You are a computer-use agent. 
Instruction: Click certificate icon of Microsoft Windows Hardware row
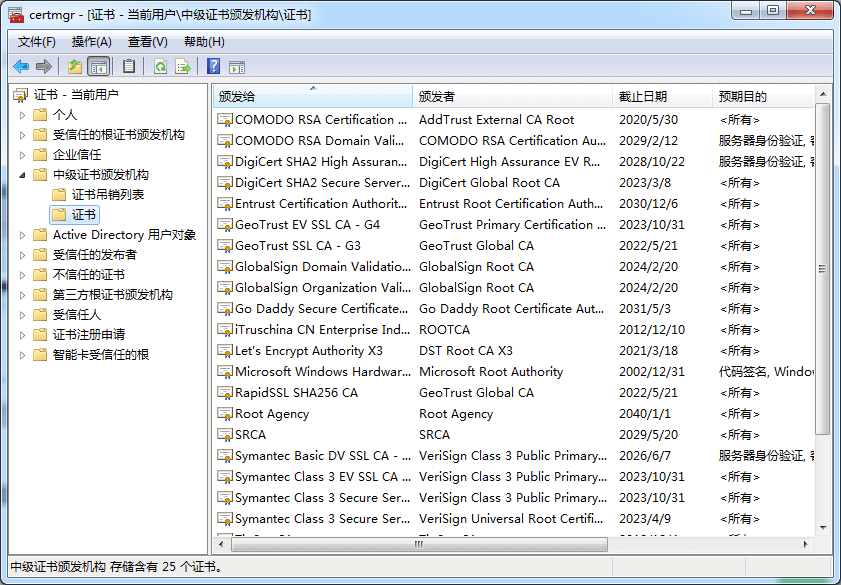click(x=225, y=372)
